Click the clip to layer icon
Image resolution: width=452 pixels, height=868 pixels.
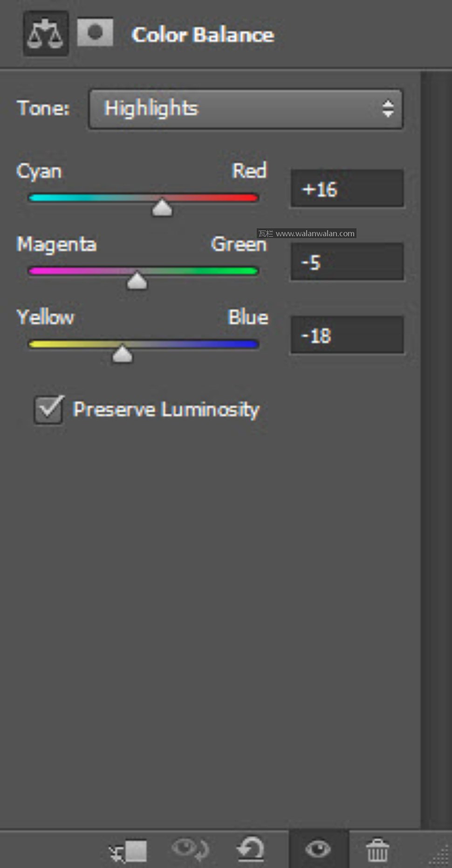[x=128, y=851]
